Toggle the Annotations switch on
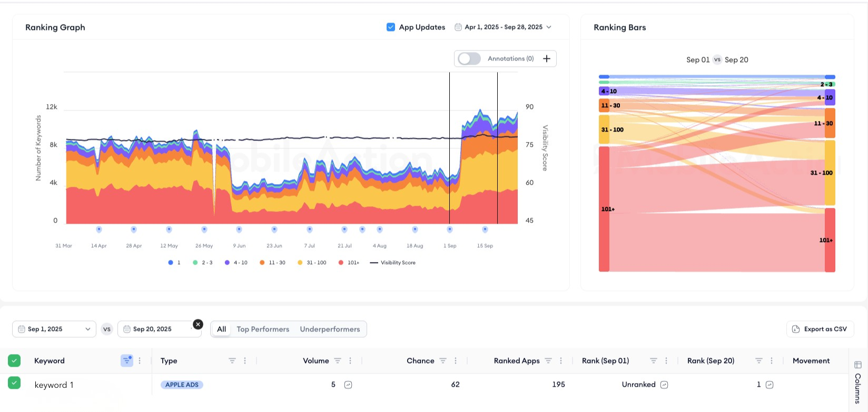This screenshot has width=868, height=412. 469,58
